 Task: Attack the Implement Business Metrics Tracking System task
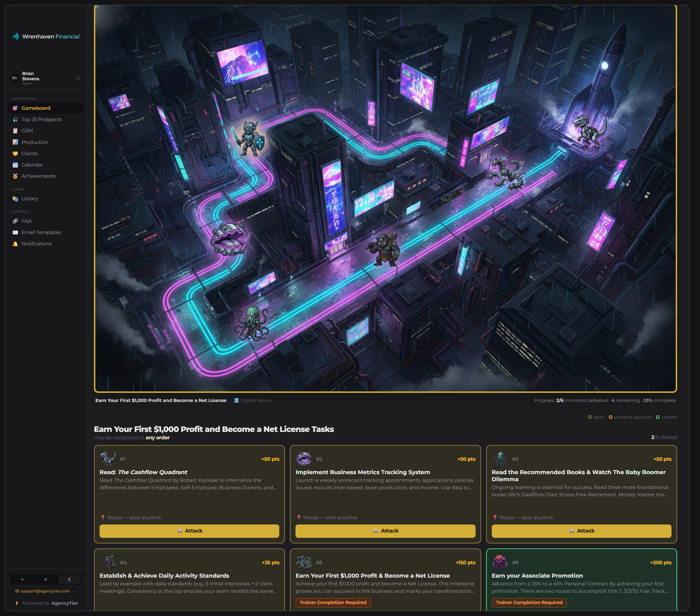coord(385,531)
